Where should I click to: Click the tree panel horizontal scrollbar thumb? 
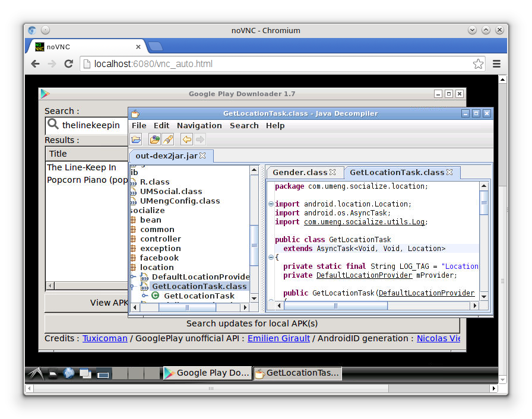tap(187, 307)
